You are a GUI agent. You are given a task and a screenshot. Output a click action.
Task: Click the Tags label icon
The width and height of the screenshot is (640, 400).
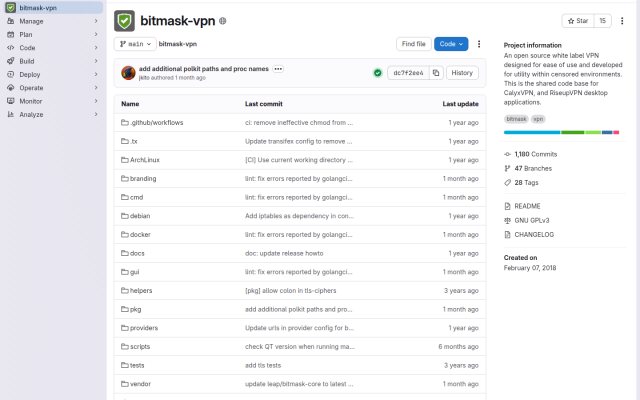pyautogui.click(x=507, y=183)
